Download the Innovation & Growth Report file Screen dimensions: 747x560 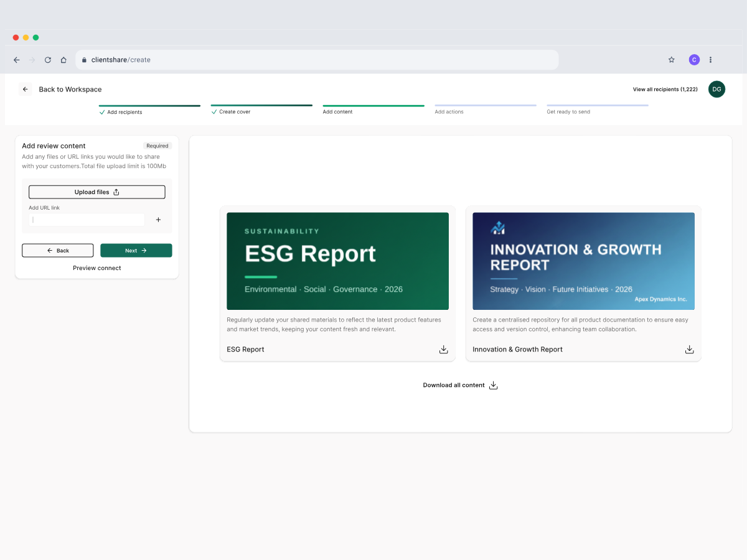(690, 349)
